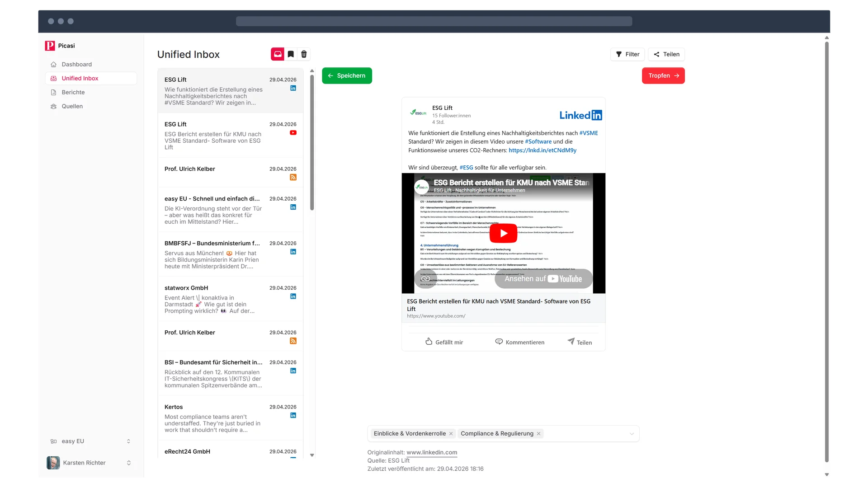Click the Quellen sources icon

[53, 106]
